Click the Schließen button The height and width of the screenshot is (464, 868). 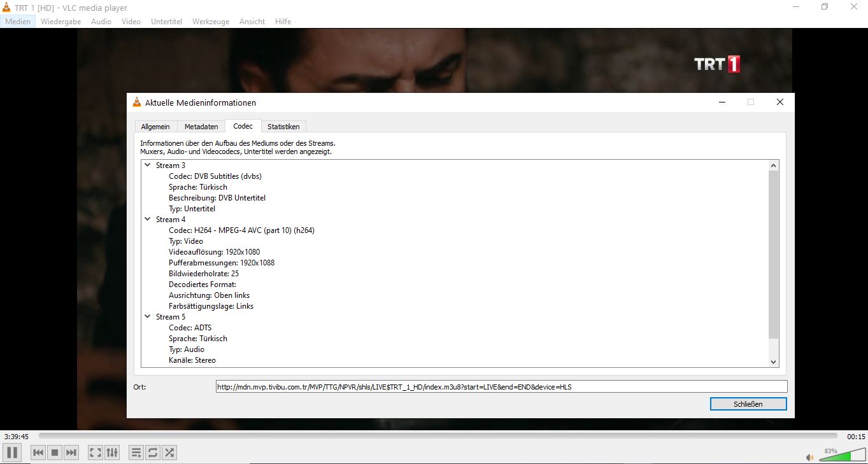tap(748, 404)
